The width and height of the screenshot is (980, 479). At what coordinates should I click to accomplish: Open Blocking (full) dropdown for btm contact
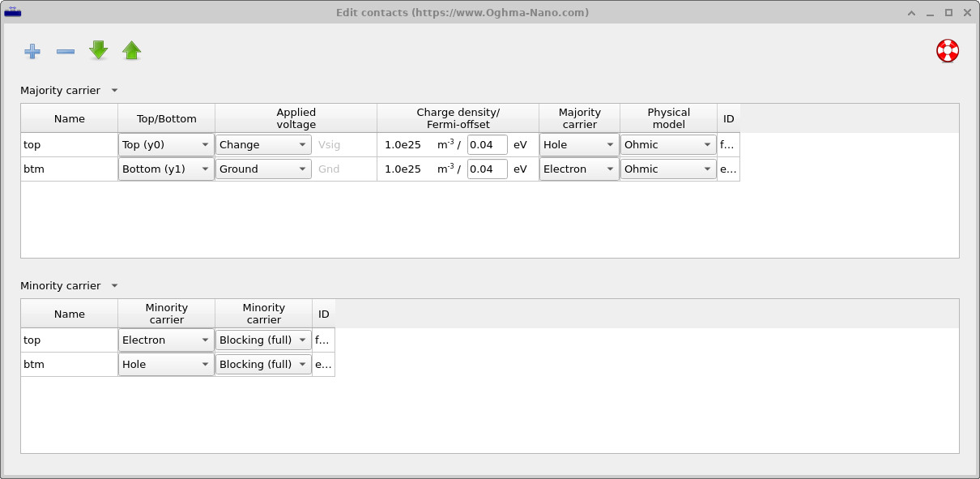pyautogui.click(x=263, y=365)
